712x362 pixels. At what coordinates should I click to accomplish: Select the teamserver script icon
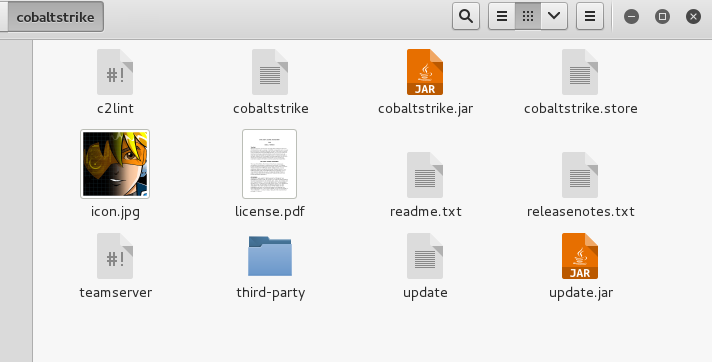tap(115, 256)
